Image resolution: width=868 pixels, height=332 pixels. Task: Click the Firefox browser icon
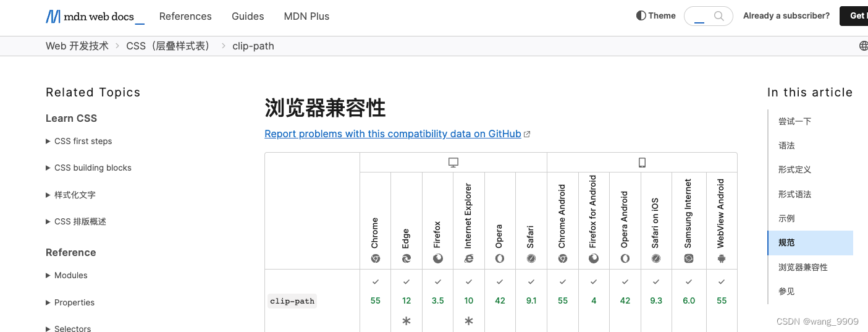[438, 258]
